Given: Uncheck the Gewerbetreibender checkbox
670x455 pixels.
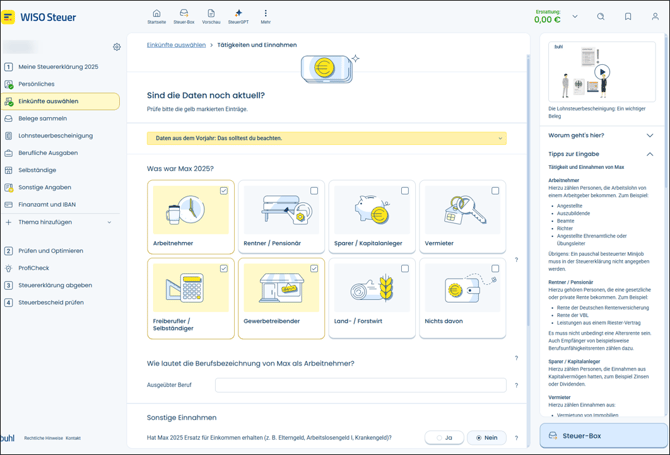Looking at the screenshot, I should pos(314,269).
